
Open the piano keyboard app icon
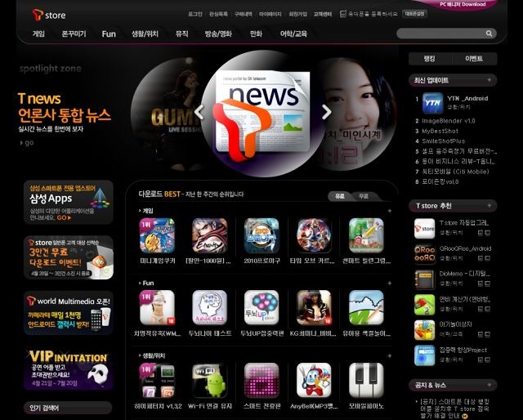pyautogui.click(x=366, y=380)
